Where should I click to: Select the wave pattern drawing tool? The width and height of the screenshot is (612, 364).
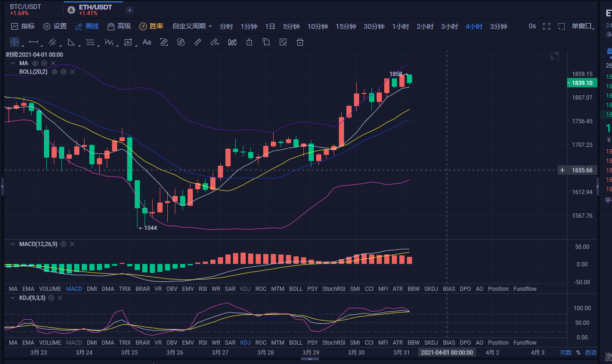click(x=109, y=42)
